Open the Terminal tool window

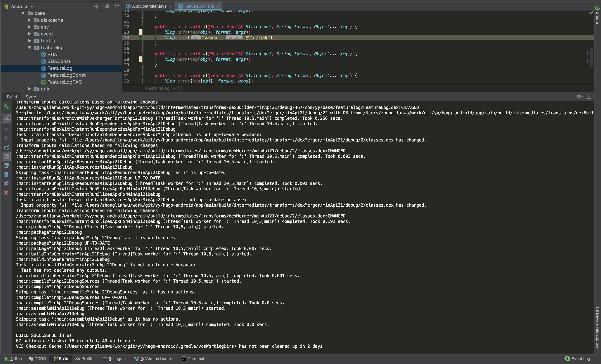click(193, 359)
